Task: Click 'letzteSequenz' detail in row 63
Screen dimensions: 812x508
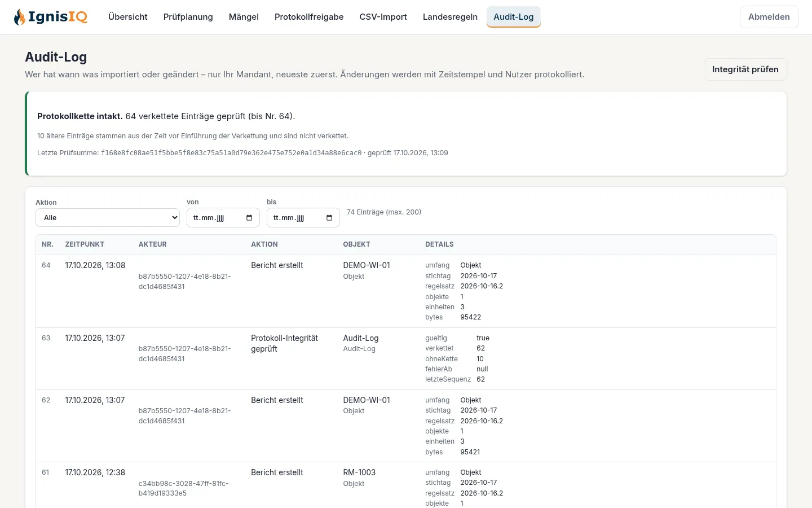Action: point(448,379)
